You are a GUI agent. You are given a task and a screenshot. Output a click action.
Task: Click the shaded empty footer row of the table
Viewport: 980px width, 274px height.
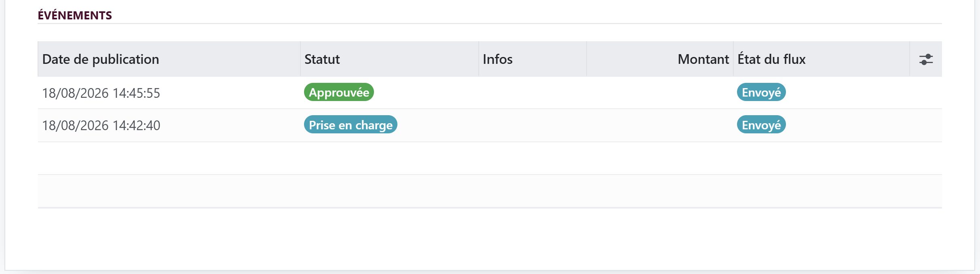(490, 191)
